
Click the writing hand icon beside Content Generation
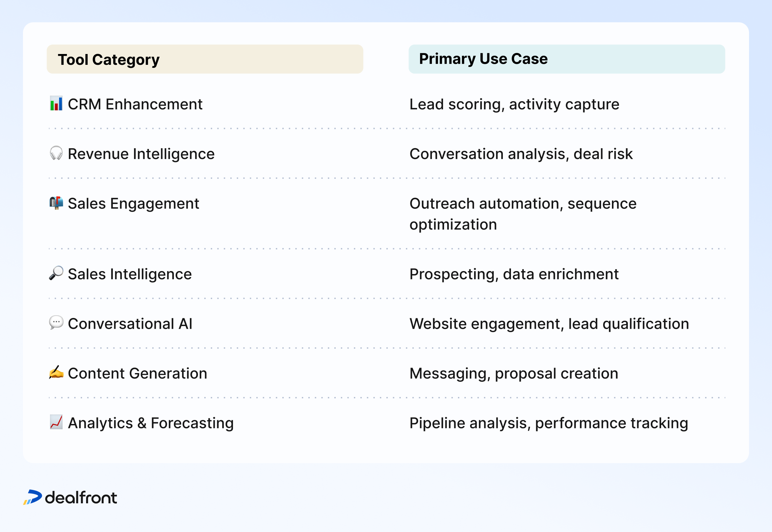[x=56, y=372]
